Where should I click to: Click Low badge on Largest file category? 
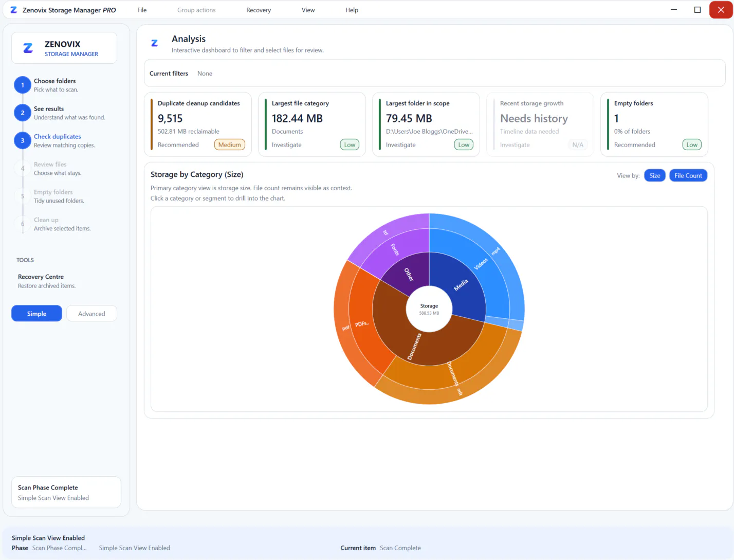click(x=350, y=145)
